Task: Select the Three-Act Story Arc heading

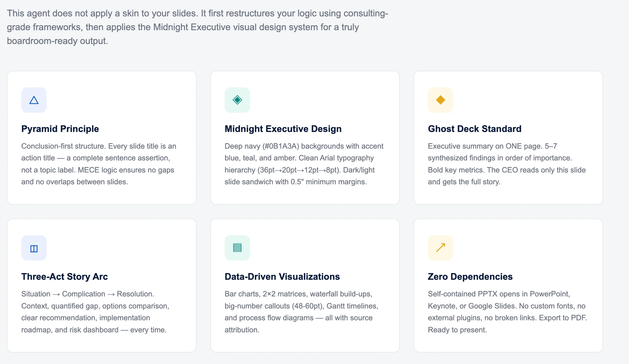Action: [x=64, y=277]
